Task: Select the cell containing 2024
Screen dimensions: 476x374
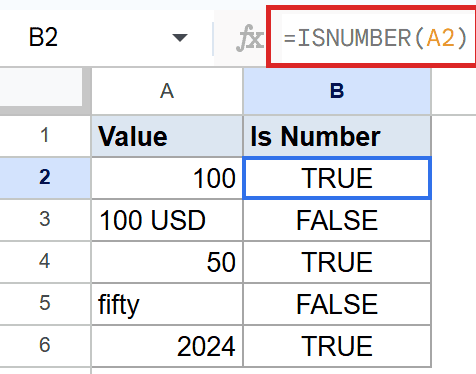Action: 167,346
